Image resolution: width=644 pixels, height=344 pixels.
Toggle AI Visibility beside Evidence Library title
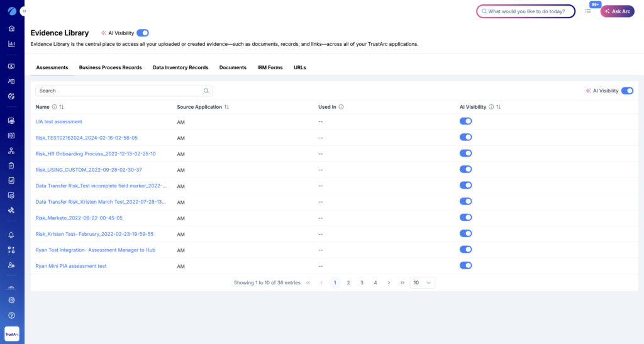coord(143,33)
